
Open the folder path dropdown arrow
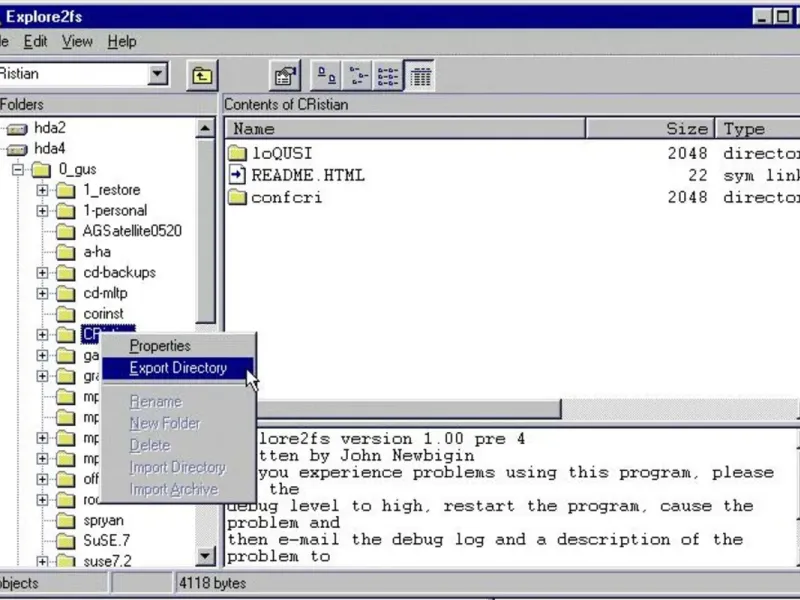click(158, 74)
